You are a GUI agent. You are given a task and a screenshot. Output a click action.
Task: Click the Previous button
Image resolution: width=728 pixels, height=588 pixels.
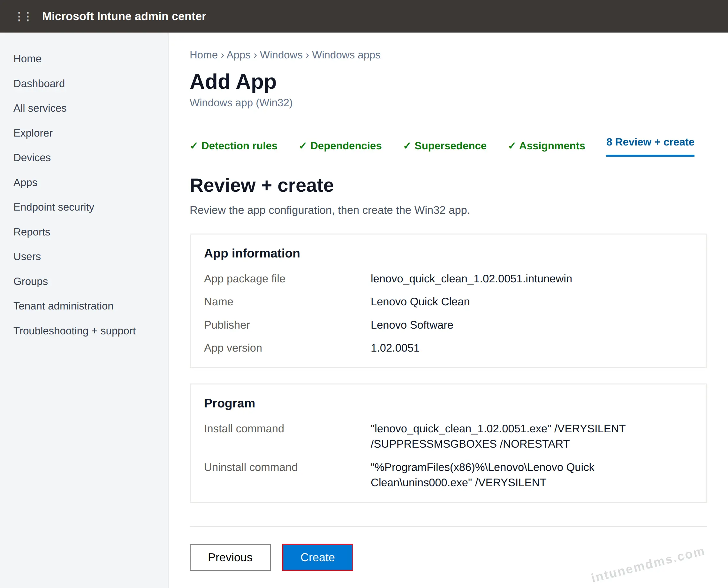pos(230,557)
